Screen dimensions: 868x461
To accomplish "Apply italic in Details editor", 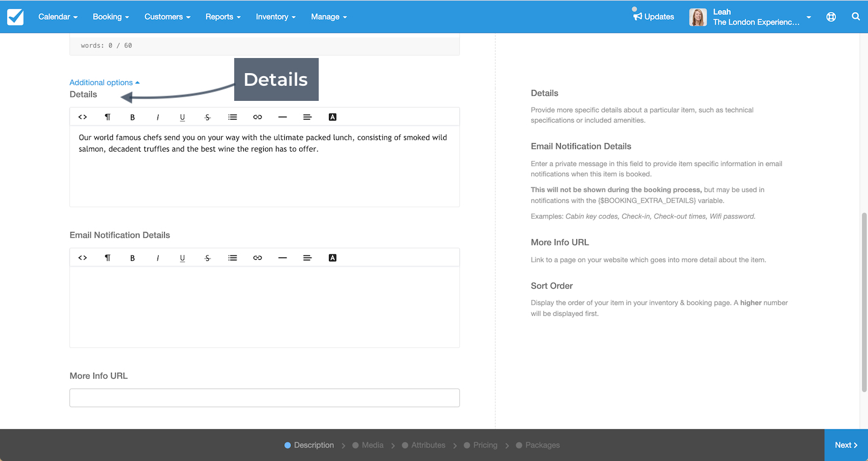I will 158,117.
